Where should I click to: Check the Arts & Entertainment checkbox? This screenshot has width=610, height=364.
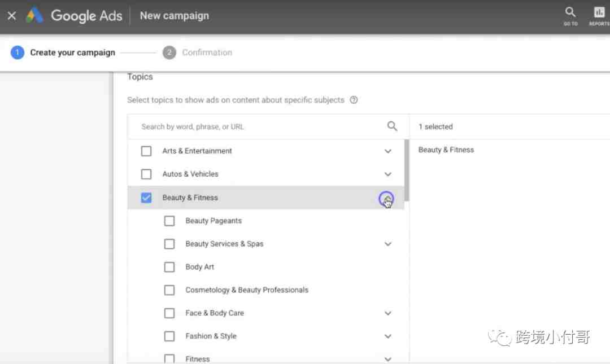click(146, 151)
